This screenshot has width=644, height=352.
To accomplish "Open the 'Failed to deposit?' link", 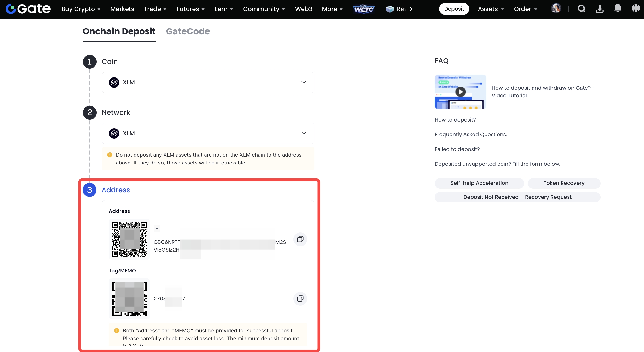I will (x=457, y=149).
